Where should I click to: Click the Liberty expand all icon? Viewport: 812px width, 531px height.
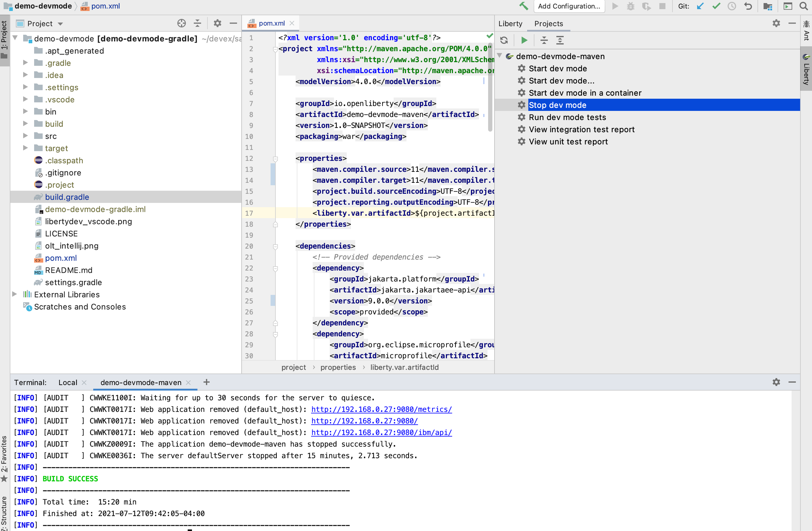pyautogui.click(x=560, y=40)
